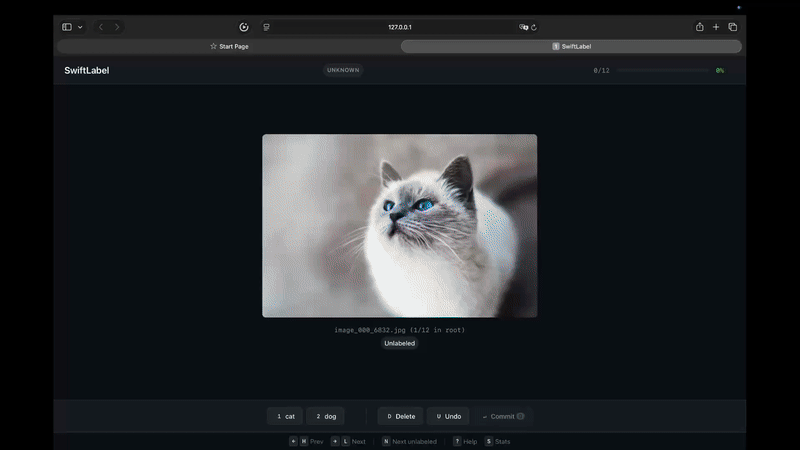Click the N key hint icon
Image resolution: width=800 pixels, height=450 pixels.
(x=386, y=441)
